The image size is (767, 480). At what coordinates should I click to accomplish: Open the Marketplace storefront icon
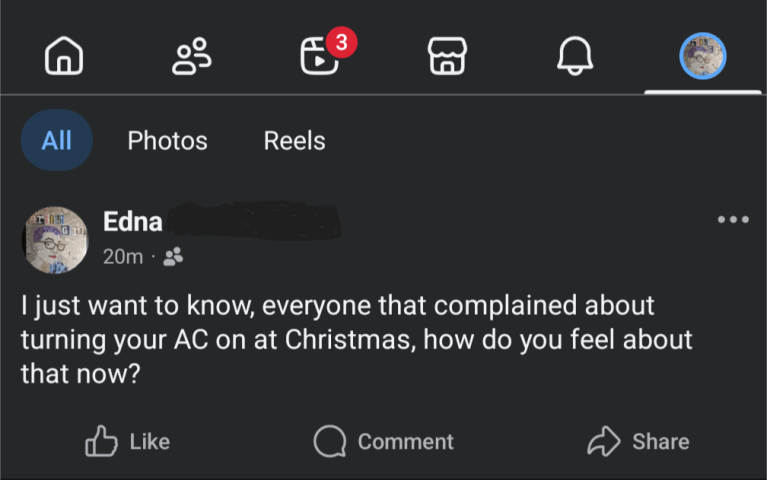pos(447,57)
